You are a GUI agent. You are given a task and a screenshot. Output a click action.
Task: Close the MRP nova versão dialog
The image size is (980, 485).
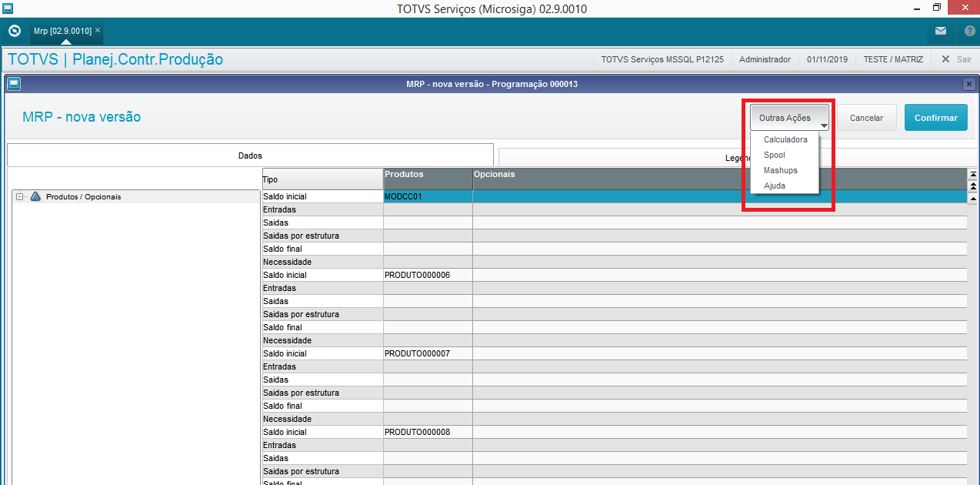click(969, 84)
